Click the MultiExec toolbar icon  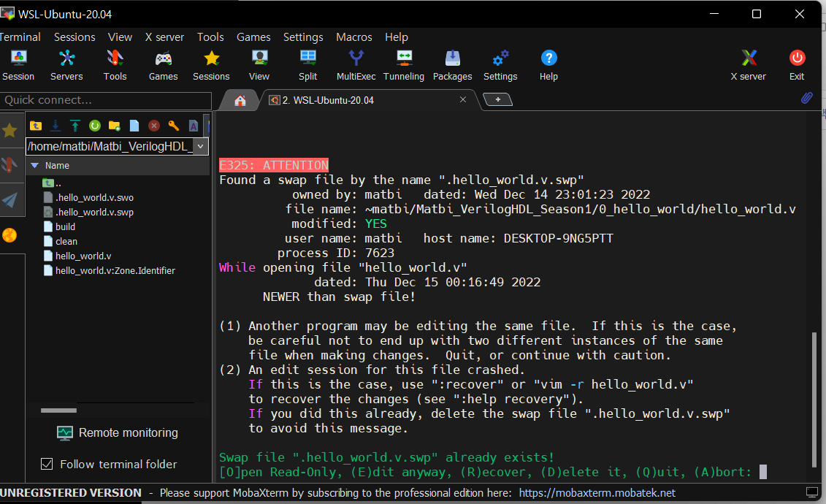356,64
